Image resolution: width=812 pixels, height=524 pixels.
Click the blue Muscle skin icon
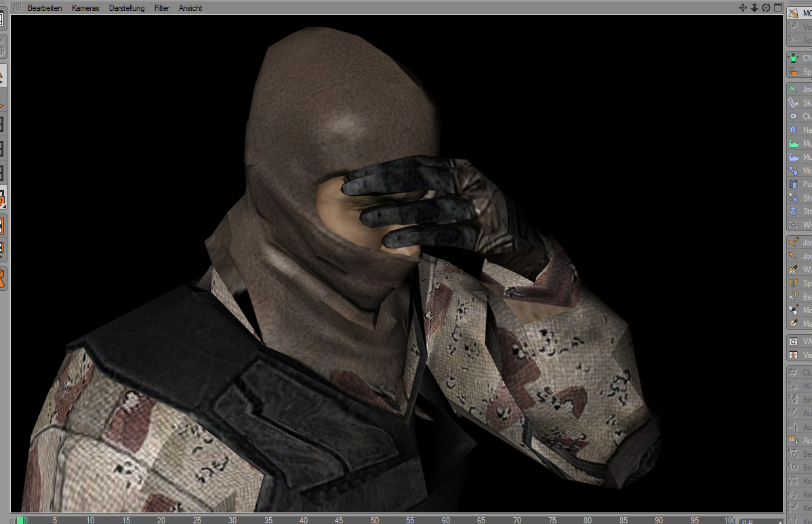pos(794,157)
